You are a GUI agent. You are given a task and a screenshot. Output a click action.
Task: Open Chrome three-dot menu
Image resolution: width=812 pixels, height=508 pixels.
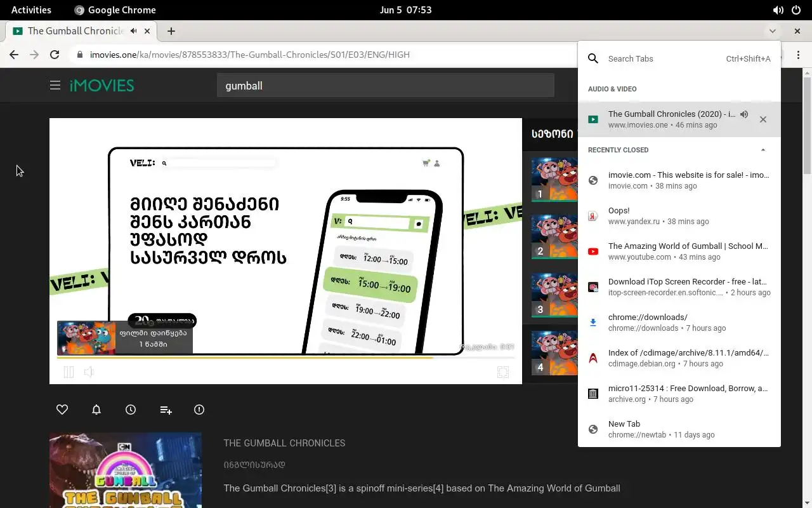(798, 55)
